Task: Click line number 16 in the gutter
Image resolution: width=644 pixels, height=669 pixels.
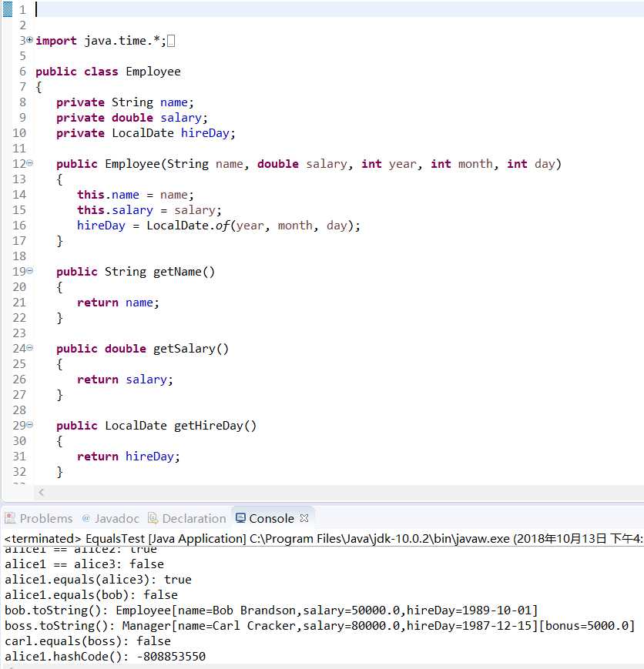Action: 19,226
